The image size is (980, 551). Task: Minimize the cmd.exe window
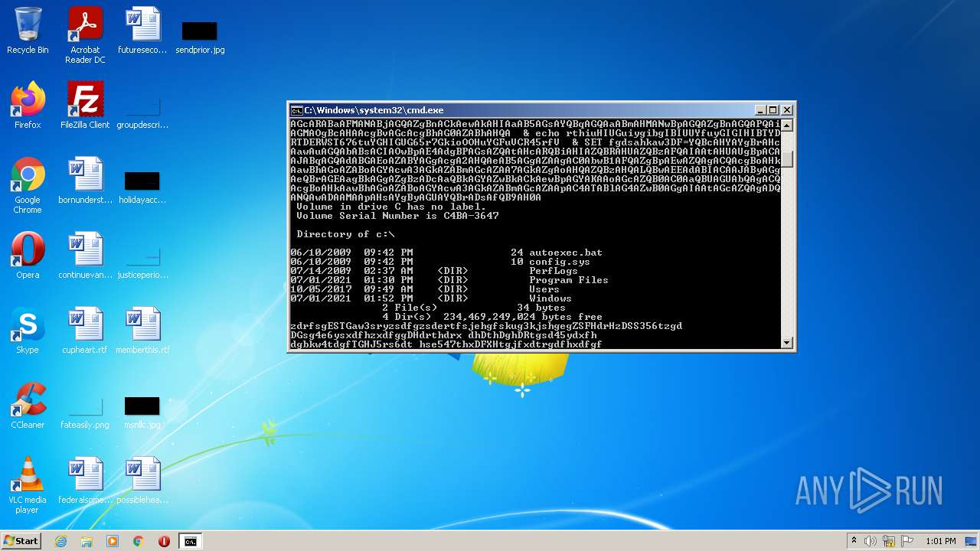coord(760,110)
